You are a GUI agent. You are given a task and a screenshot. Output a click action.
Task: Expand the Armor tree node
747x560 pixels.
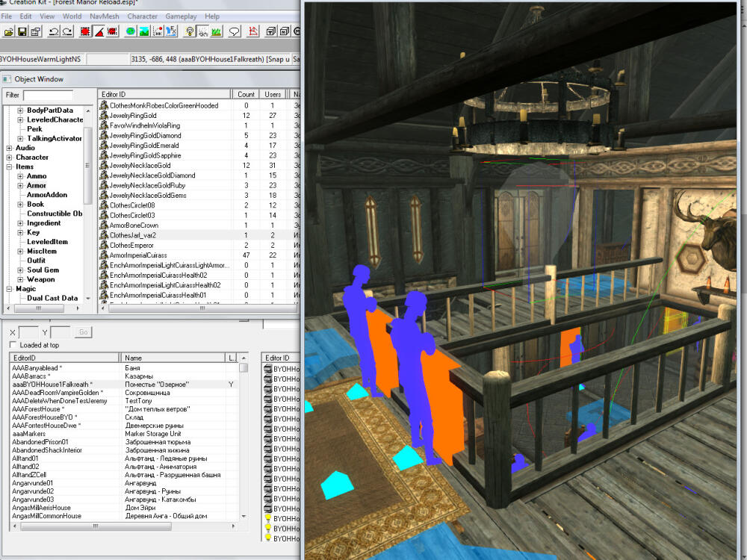tap(20, 185)
